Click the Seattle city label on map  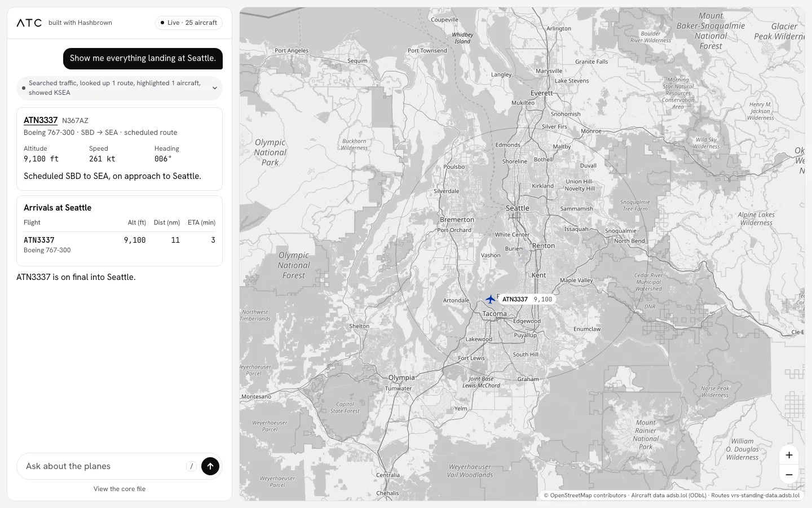click(518, 208)
